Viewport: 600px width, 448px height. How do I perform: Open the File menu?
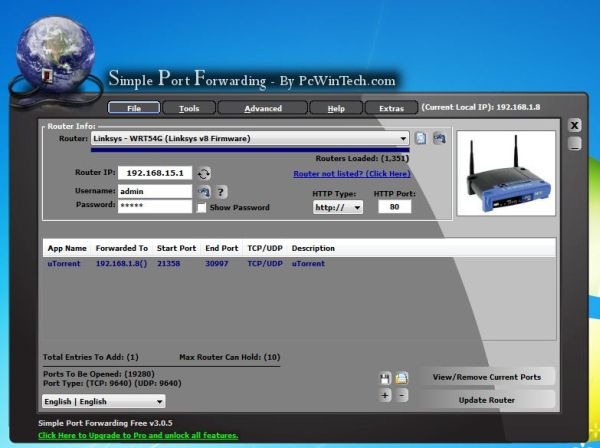134,108
